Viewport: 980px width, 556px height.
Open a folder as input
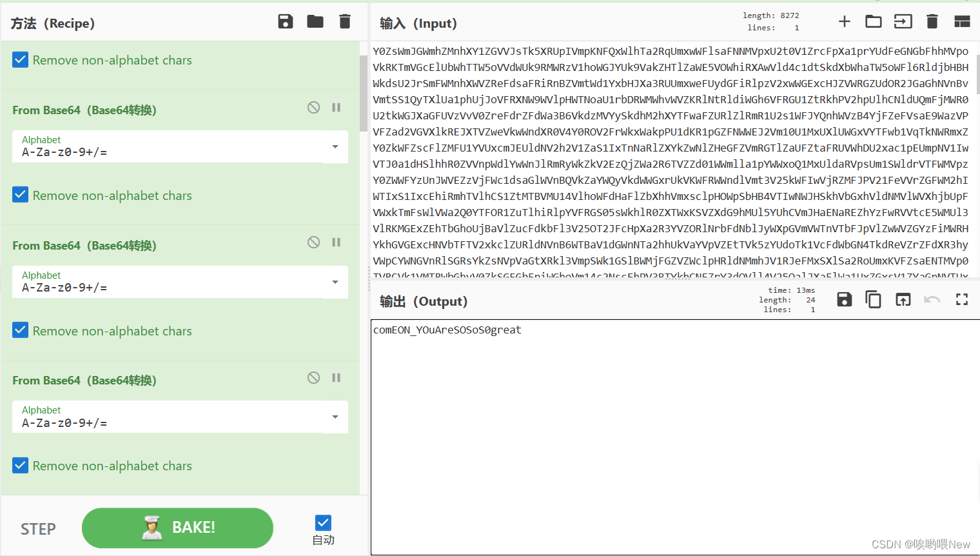(x=874, y=21)
